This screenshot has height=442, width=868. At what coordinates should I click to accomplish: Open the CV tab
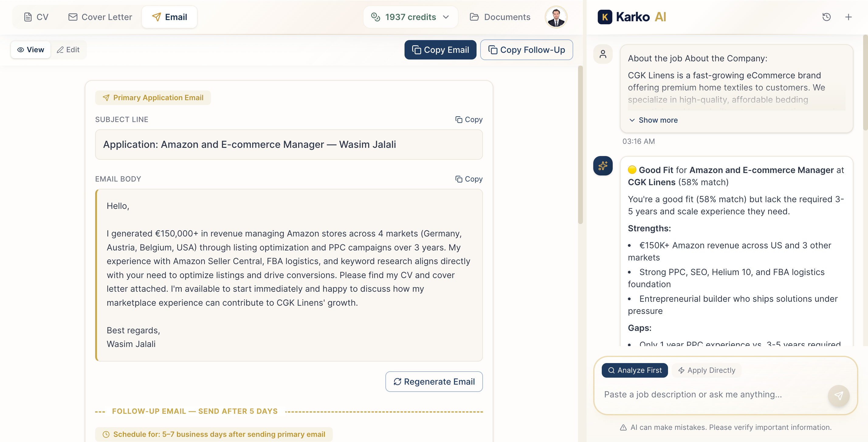36,17
